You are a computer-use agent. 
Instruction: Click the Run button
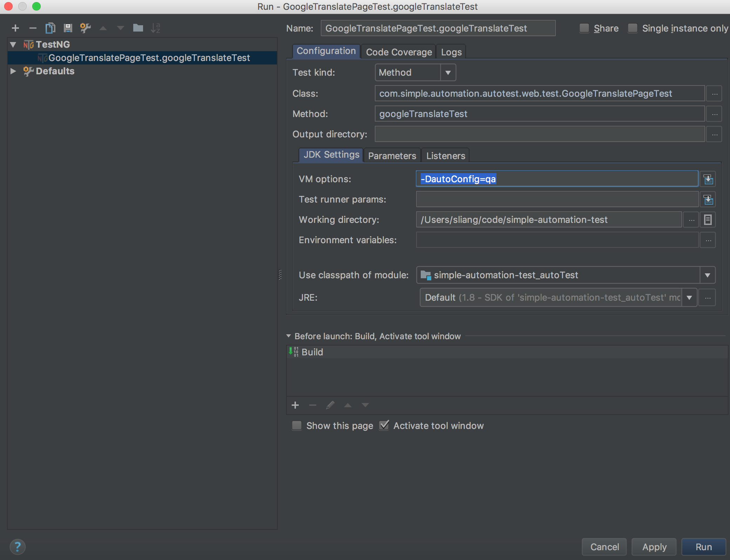(x=702, y=545)
